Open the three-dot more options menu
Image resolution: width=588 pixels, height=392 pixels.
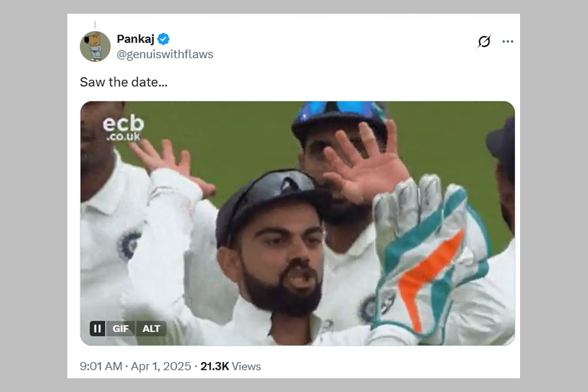pyautogui.click(x=508, y=42)
